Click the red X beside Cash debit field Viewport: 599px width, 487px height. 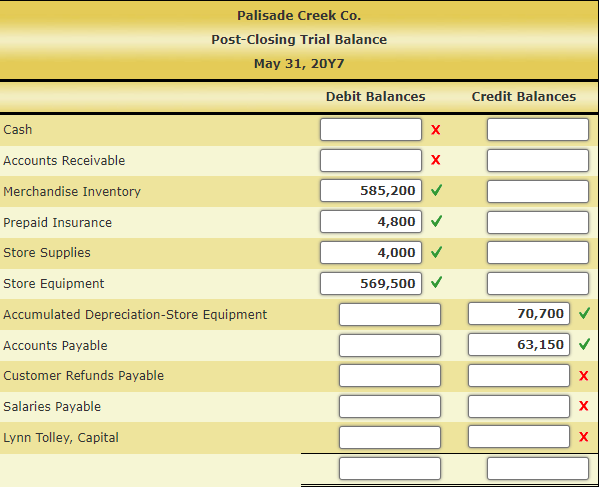point(435,130)
